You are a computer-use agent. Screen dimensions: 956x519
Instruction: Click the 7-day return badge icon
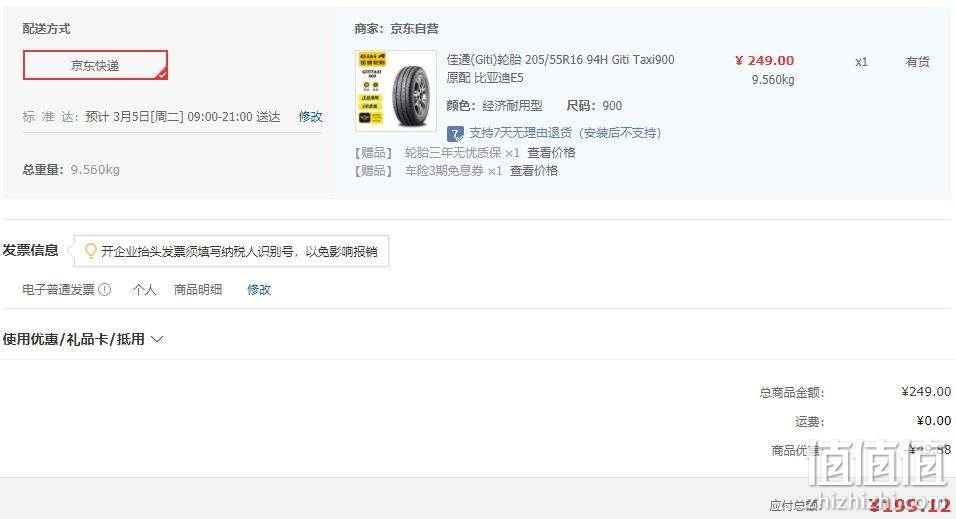455,134
